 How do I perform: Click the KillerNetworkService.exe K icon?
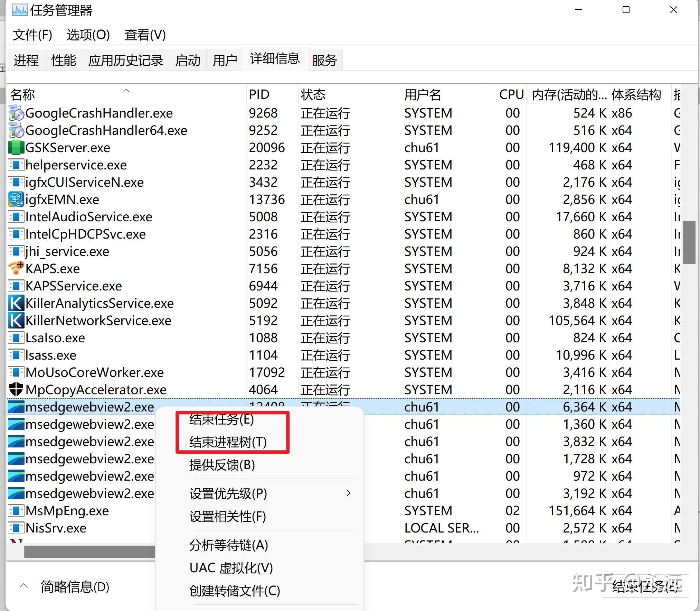[x=16, y=321]
